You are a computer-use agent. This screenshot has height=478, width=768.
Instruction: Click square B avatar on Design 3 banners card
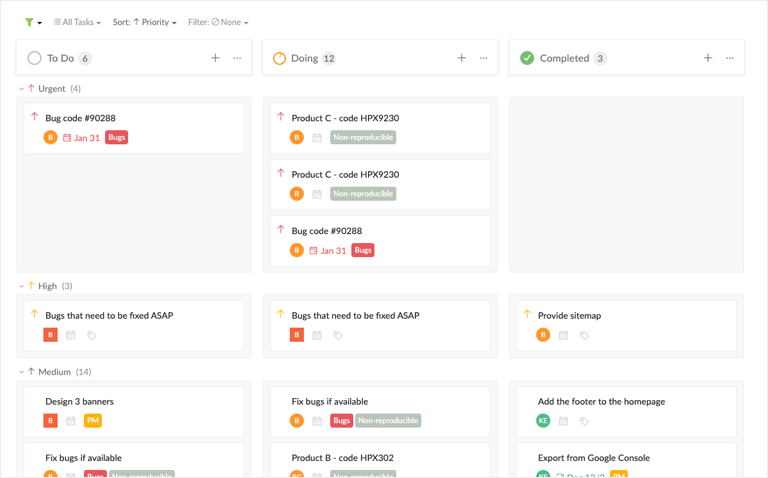(50, 421)
